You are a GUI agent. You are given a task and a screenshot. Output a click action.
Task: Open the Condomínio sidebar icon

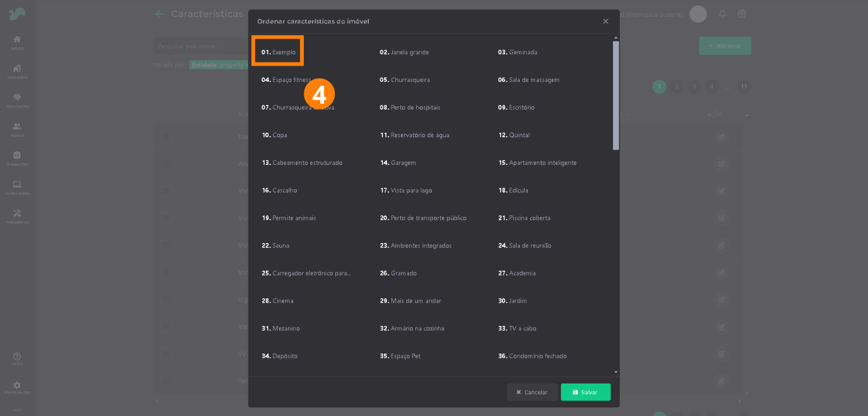tap(17, 71)
